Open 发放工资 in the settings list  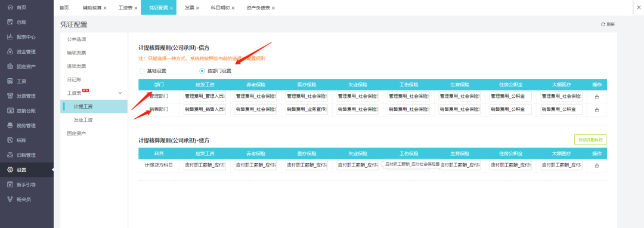83,120
